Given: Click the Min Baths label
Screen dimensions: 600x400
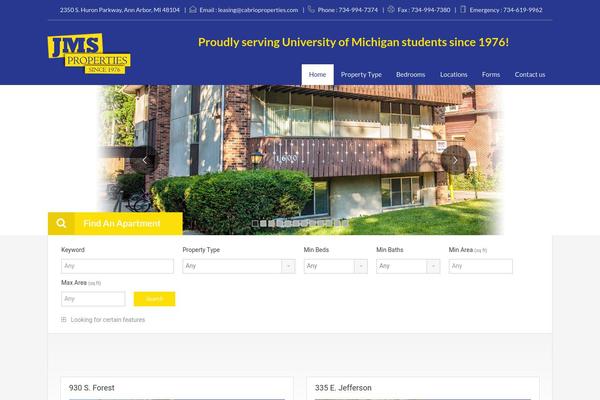Looking at the screenshot, I should [x=390, y=250].
